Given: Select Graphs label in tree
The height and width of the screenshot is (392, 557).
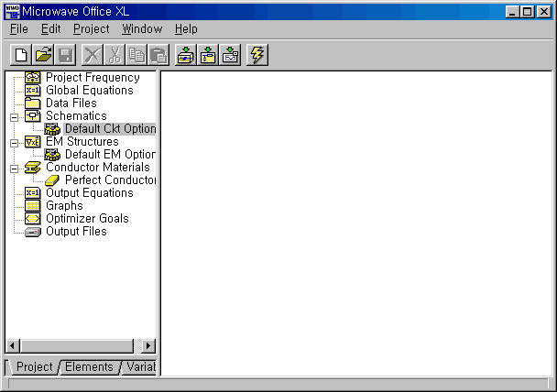Looking at the screenshot, I should [64, 205].
